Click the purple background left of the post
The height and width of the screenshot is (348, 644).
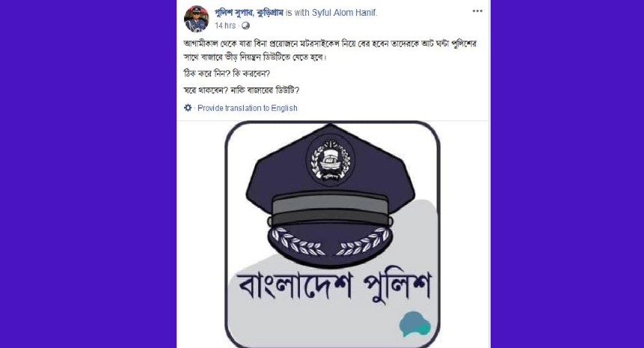pyautogui.click(x=88, y=174)
